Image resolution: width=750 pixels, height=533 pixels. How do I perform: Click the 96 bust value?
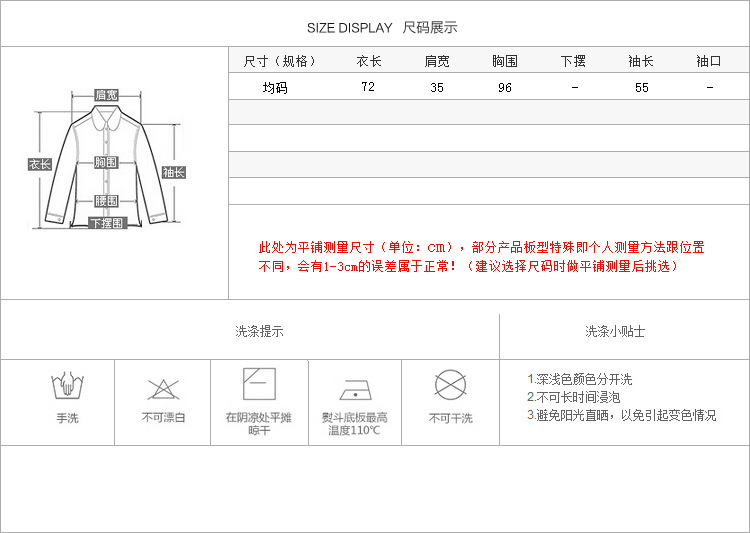[505, 88]
